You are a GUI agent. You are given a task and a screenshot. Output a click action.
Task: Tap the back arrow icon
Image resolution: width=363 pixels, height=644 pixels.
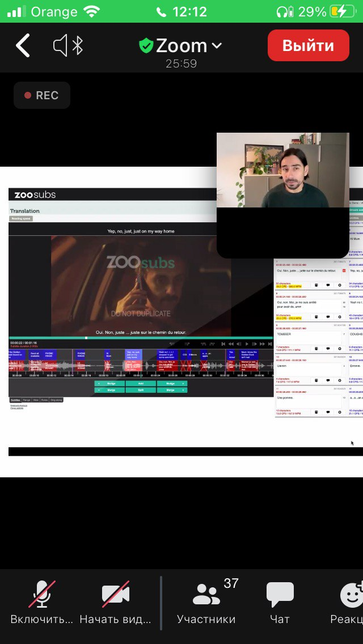tap(23, 46)
